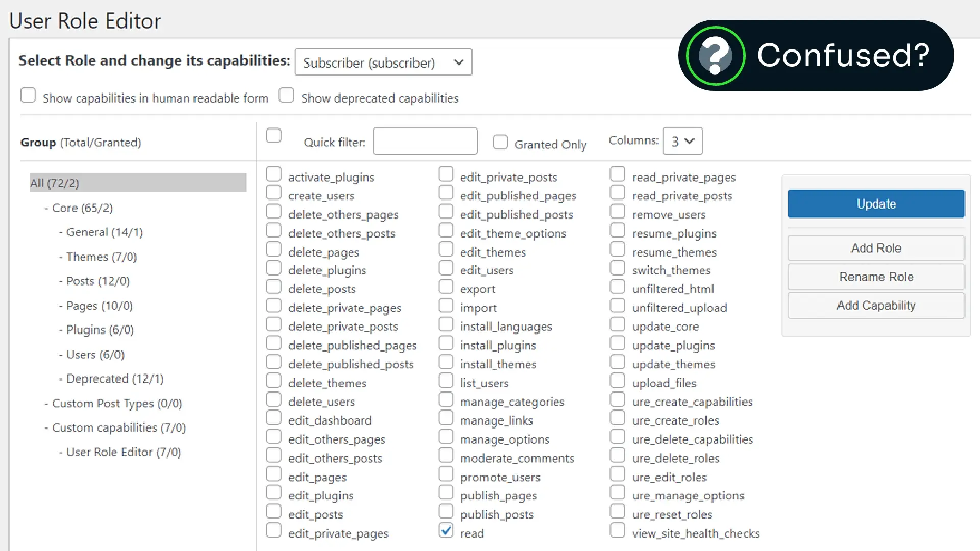Image resolution: width=980 pixels, height=551 pixels.
Task: Check the delete_posts capability
Action: pyautogui.click(x=274, y=287)
